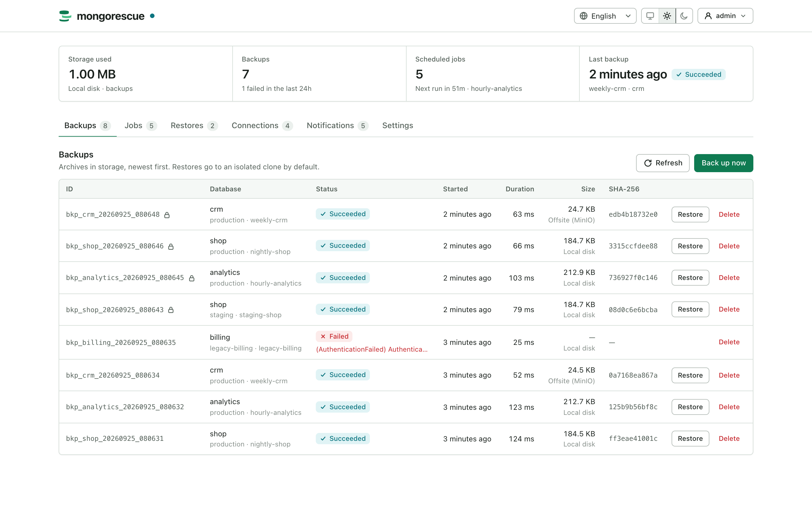Click SHA-256 hash 3315ccfdee88

(633, 246)
